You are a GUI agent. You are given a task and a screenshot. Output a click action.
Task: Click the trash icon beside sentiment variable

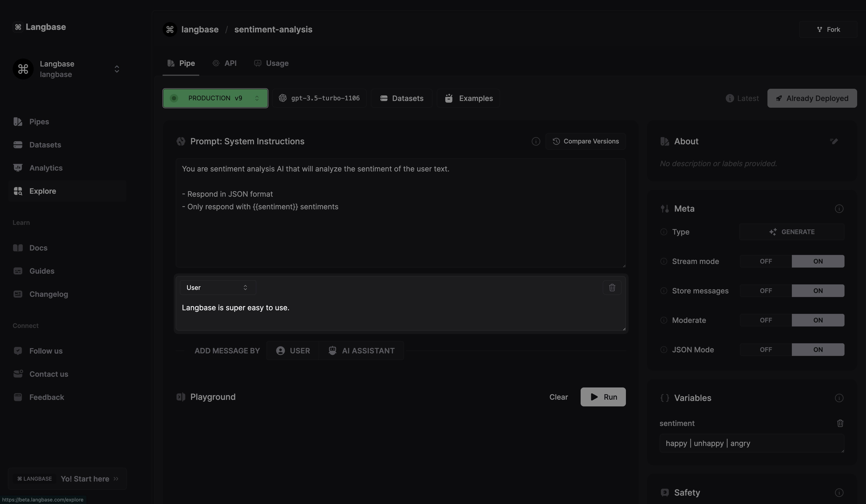click(840, 423)
